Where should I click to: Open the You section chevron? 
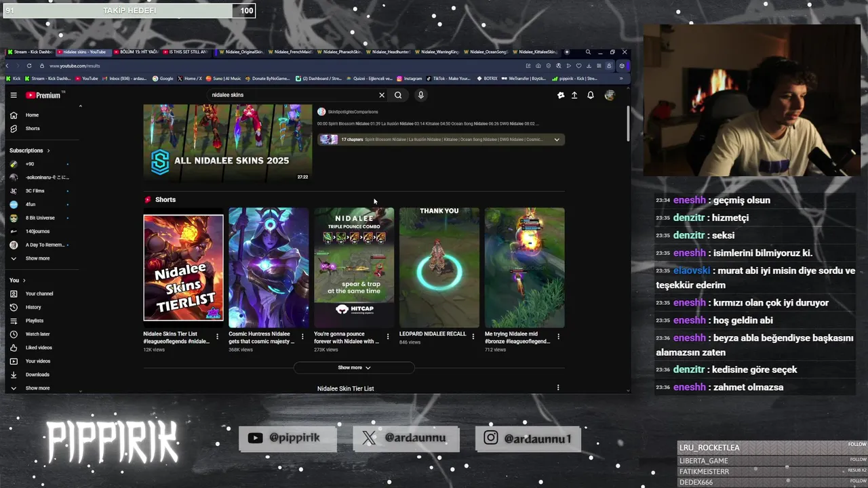click(x=24, y=281)
